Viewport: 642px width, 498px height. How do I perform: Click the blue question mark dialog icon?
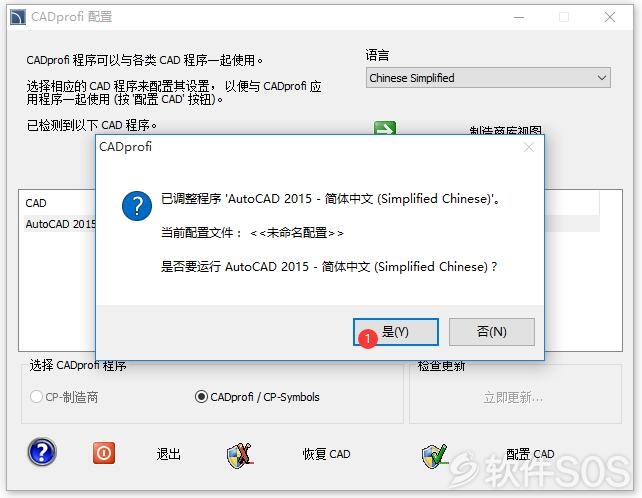coord(137,206)
